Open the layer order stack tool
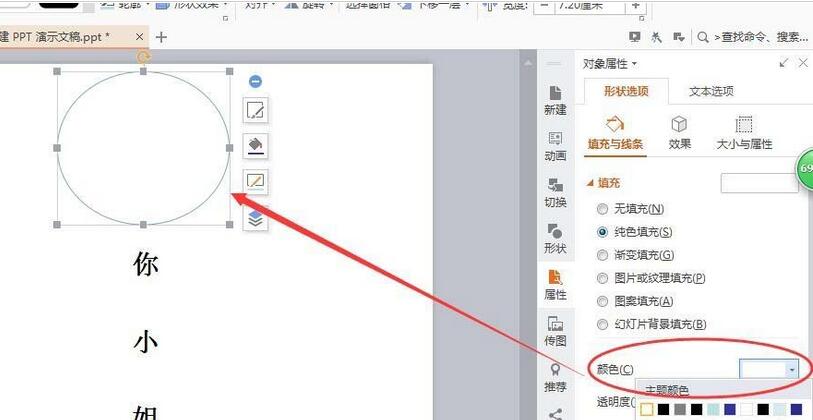813x420 pixels. click(256, 220)
